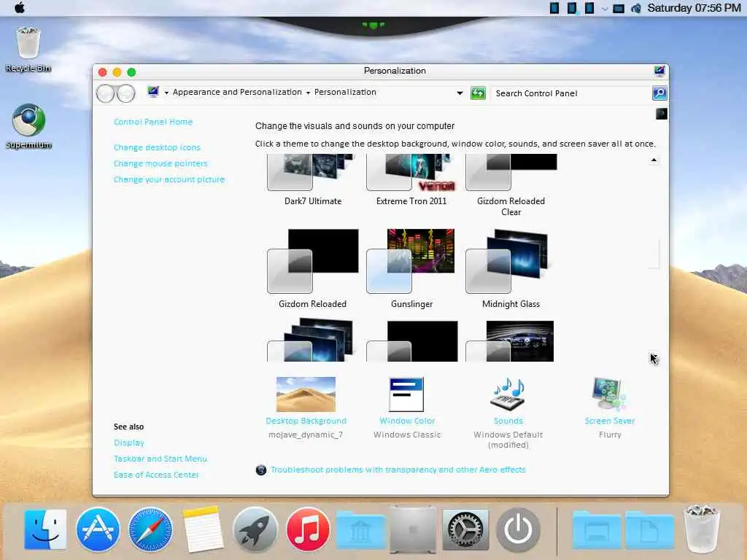This screenshot has height=560, width=747.
Task: Click the first tray device icon in menu bar
Action: 554,8
